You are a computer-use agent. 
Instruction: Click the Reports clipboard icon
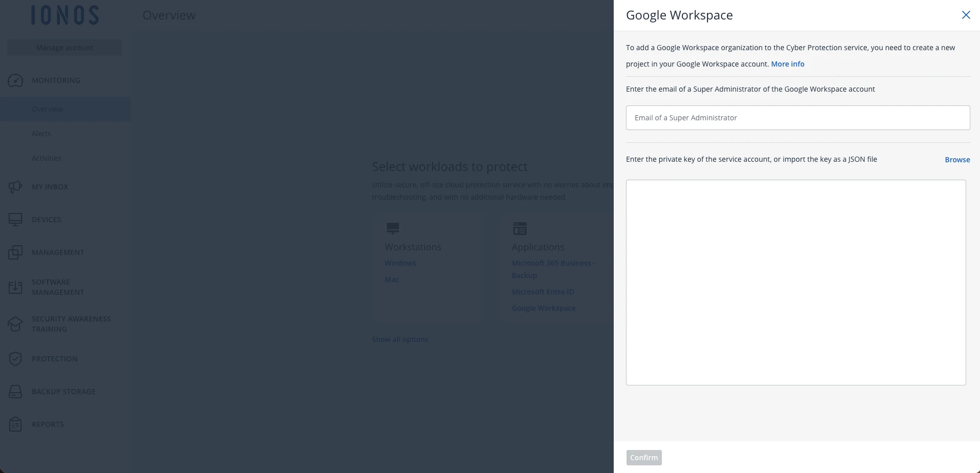click(15, 424)
